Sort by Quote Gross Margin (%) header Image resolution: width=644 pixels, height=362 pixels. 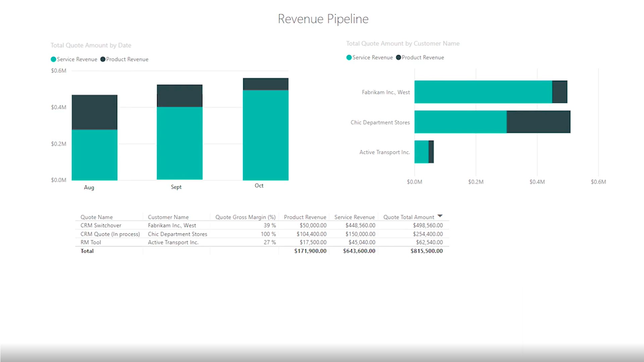(245, 217)
